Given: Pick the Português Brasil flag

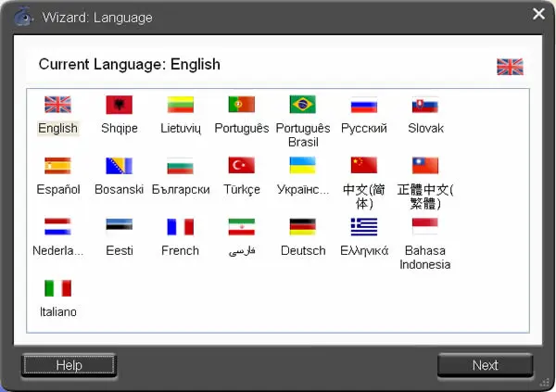Looking at the screenshot, I should (x=302, y=105).
